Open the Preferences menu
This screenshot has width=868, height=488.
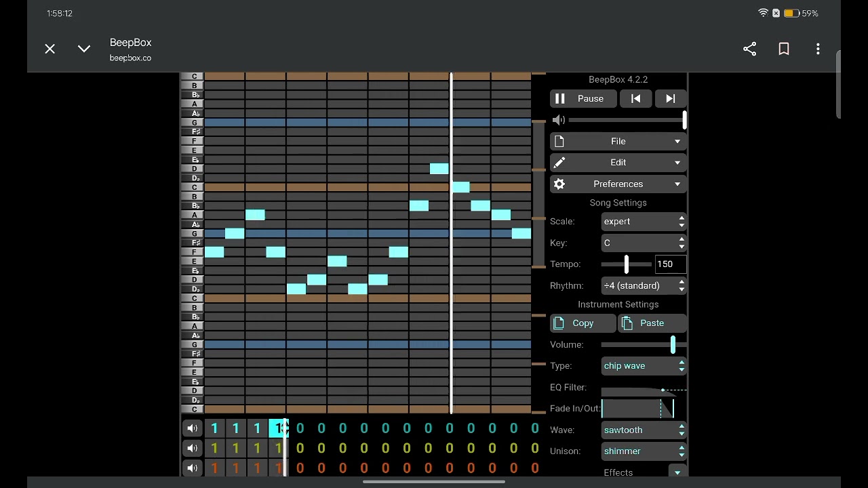pos(618,184)
